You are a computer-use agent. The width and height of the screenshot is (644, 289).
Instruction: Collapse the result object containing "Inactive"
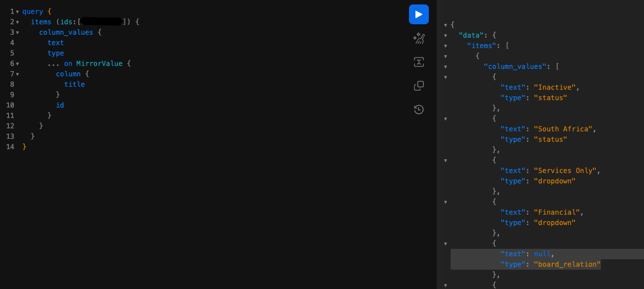(445, 77)
